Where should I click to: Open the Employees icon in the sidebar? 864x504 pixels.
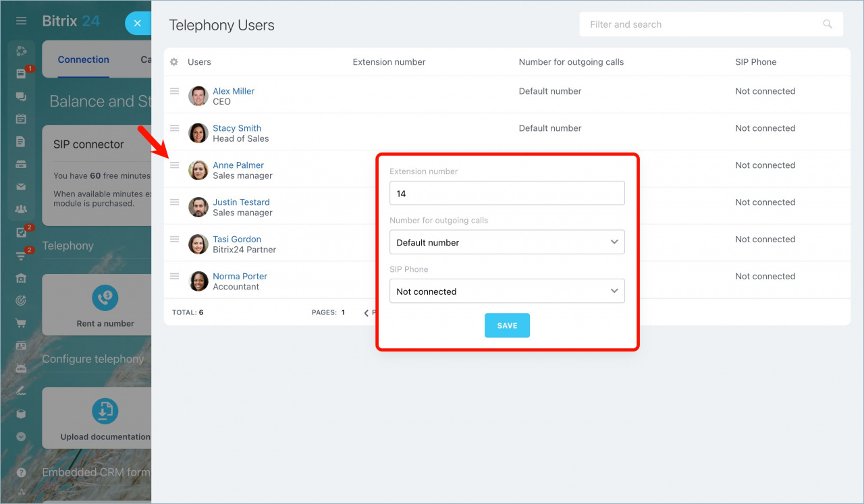point(21,208)
